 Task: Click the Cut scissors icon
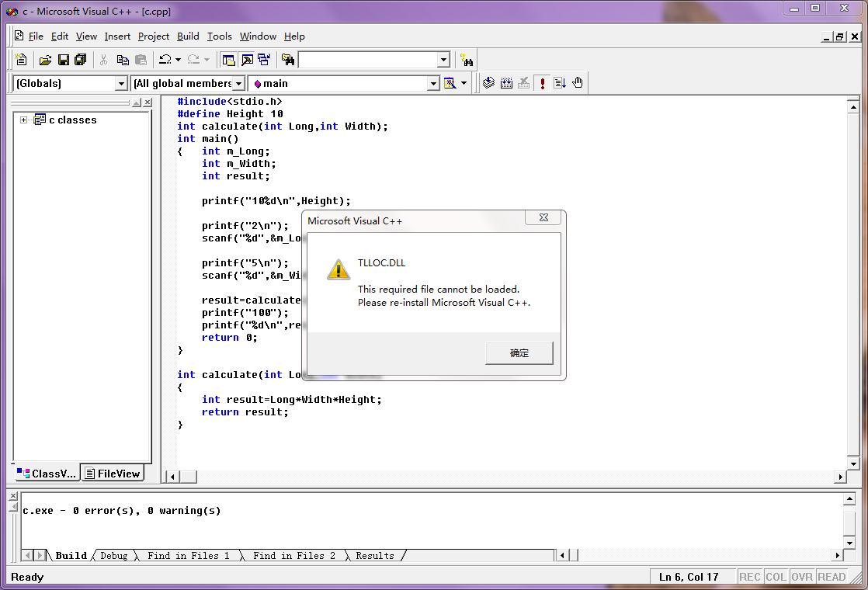[x=103, y=60]
